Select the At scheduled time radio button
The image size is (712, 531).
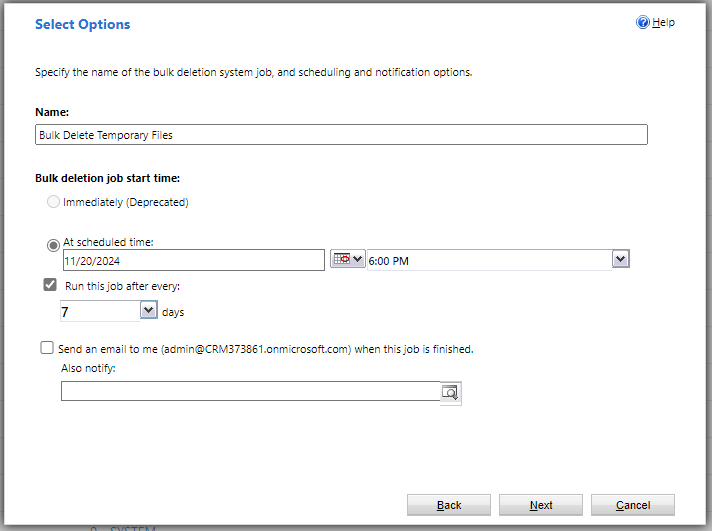(x=53, y=245)
